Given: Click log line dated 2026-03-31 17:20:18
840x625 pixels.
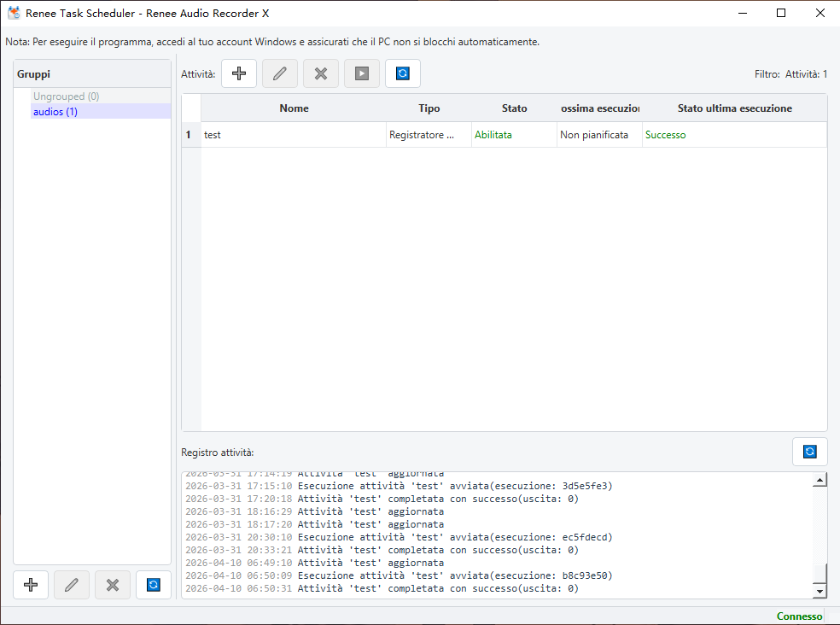Looking at the screenshot, I should 382,499.
